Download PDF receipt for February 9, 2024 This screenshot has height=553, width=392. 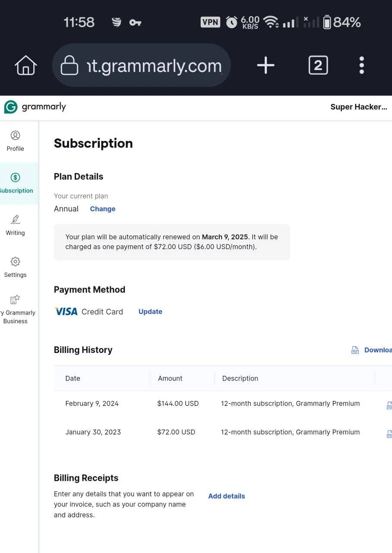389,405
